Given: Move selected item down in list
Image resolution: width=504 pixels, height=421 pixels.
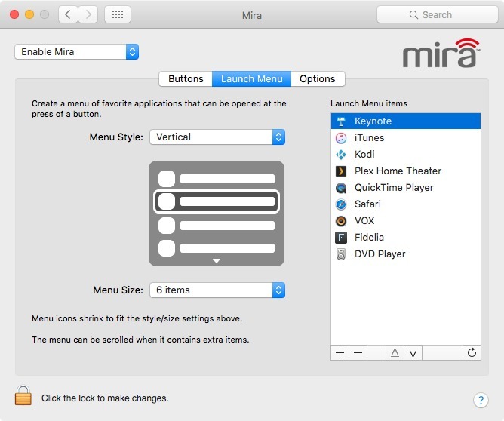Looking at the screenshot, I should (x=413, y=353).
